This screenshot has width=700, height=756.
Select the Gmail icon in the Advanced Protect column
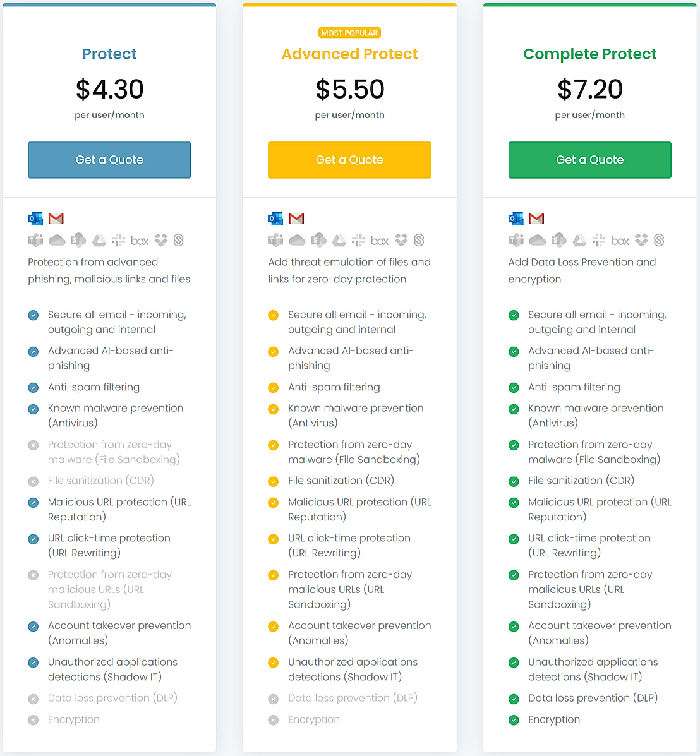(x=297, y=218)
